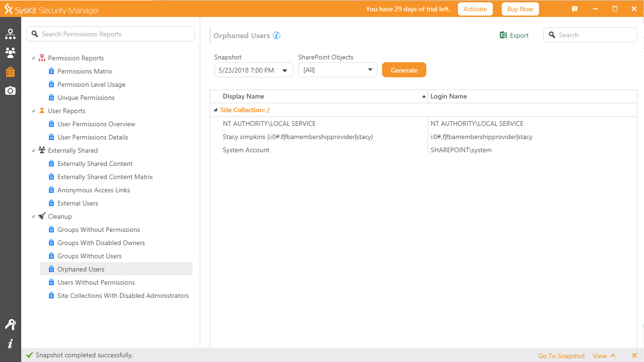Click the Externally Shared category icon

tap(42, 150)
